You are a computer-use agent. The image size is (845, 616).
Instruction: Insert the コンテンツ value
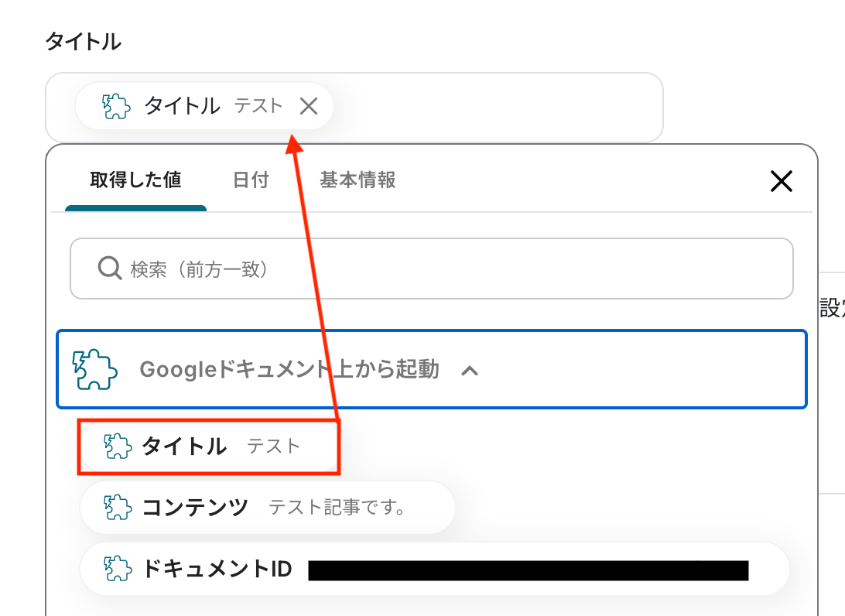[196, 508]
